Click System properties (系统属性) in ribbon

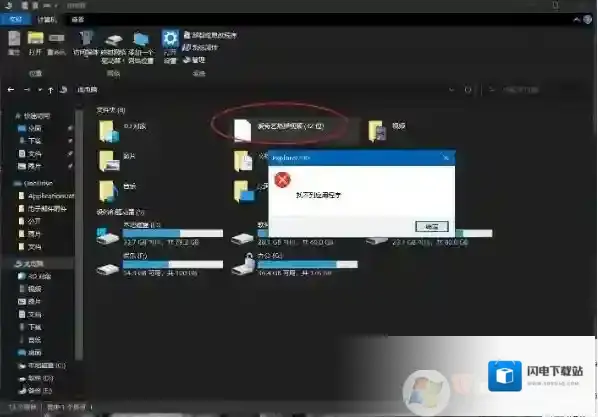[201, 47]
